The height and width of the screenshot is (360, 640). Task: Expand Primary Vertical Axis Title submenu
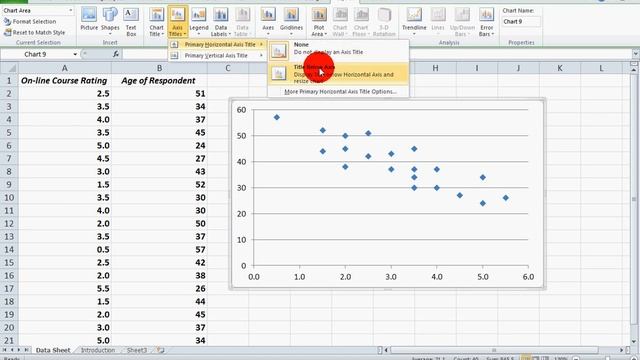(x=217, y=56)
